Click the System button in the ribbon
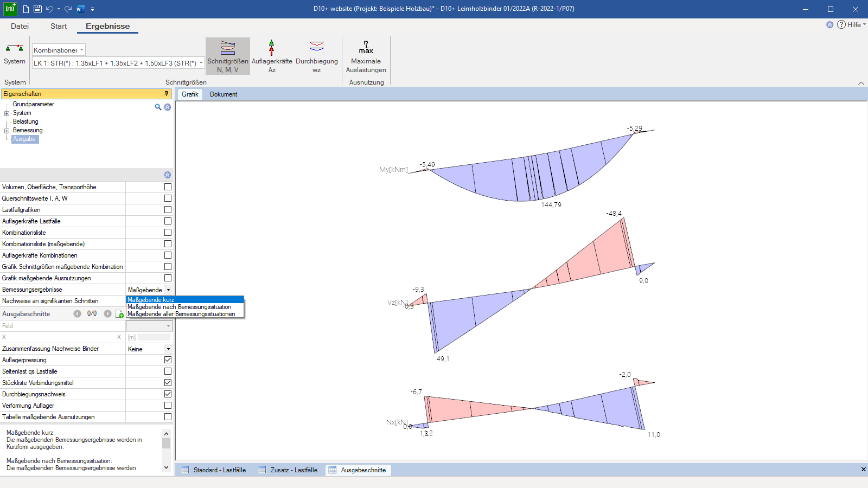 pyautogui.click(x=15, y=55)
